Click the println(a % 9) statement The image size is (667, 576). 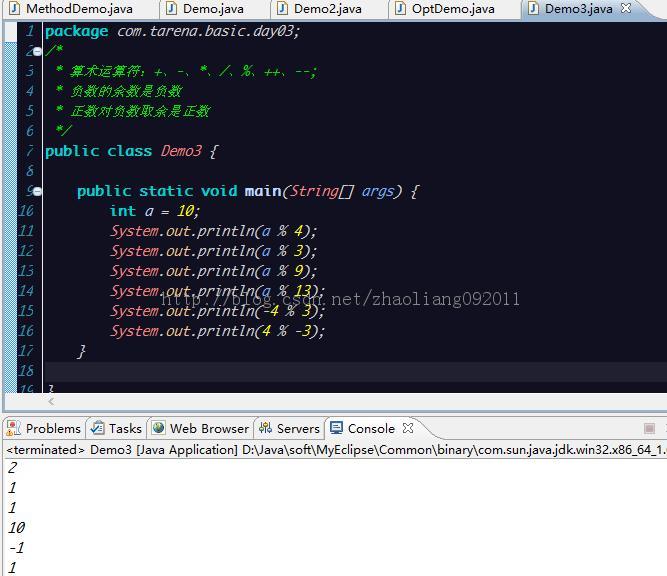pyautogui.click(x=214, y=271)
